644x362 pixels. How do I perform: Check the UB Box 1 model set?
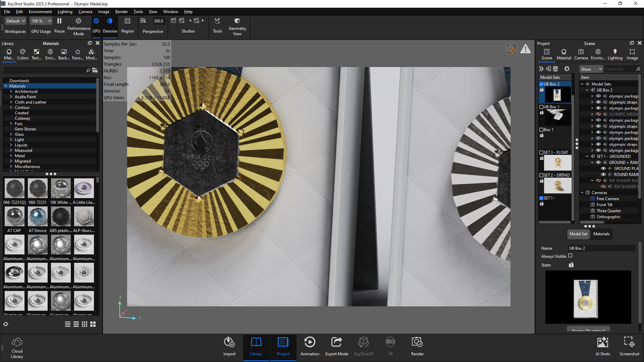point(541,107)
